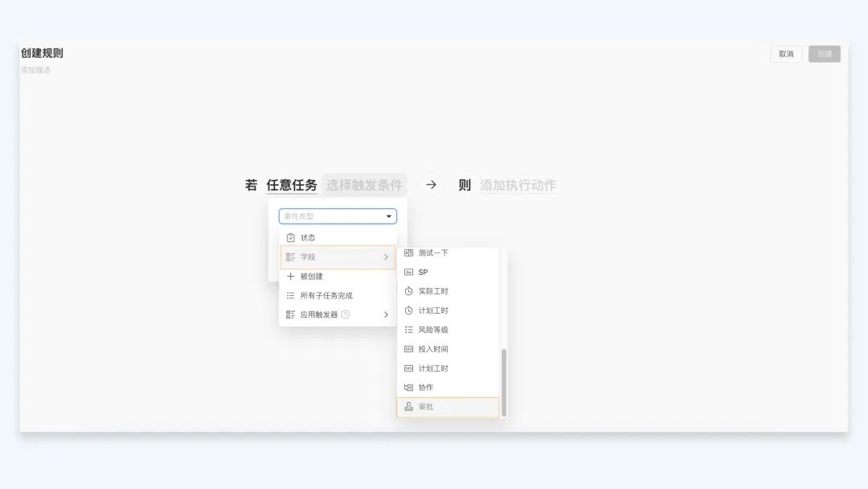Click the greyed 创建 button
The image size is (868, 489).
[825, 54]
